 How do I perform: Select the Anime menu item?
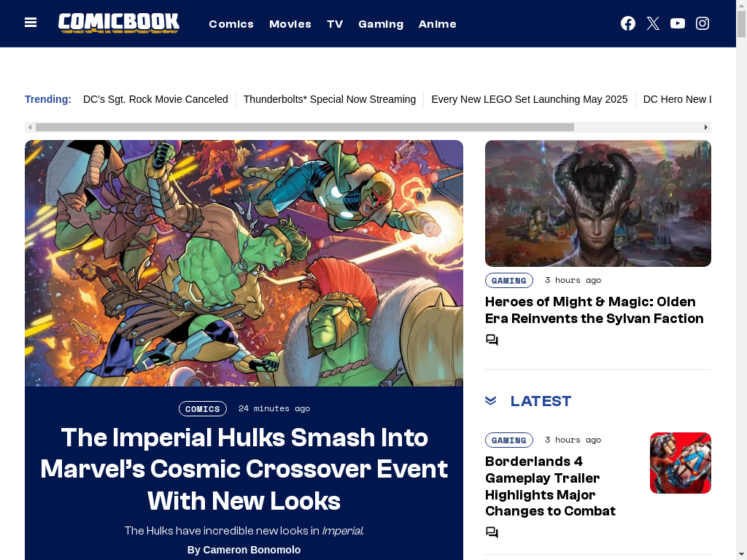(x=438, y=24)
